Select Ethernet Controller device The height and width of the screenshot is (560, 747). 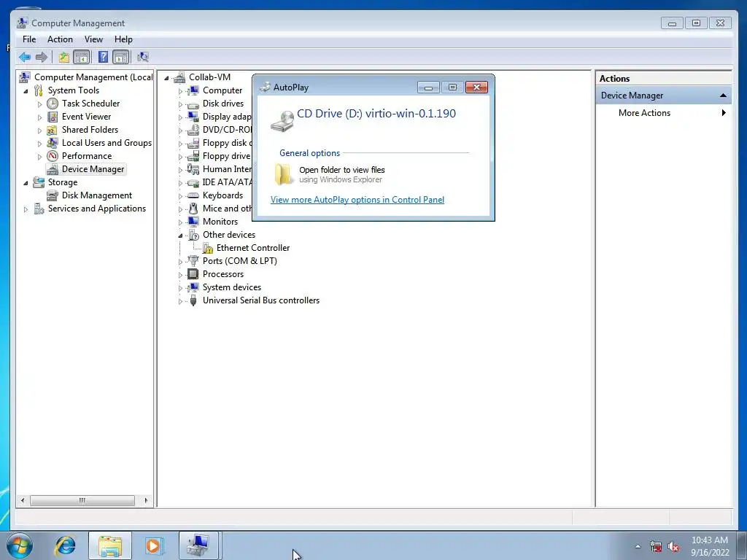pos(253,248)
